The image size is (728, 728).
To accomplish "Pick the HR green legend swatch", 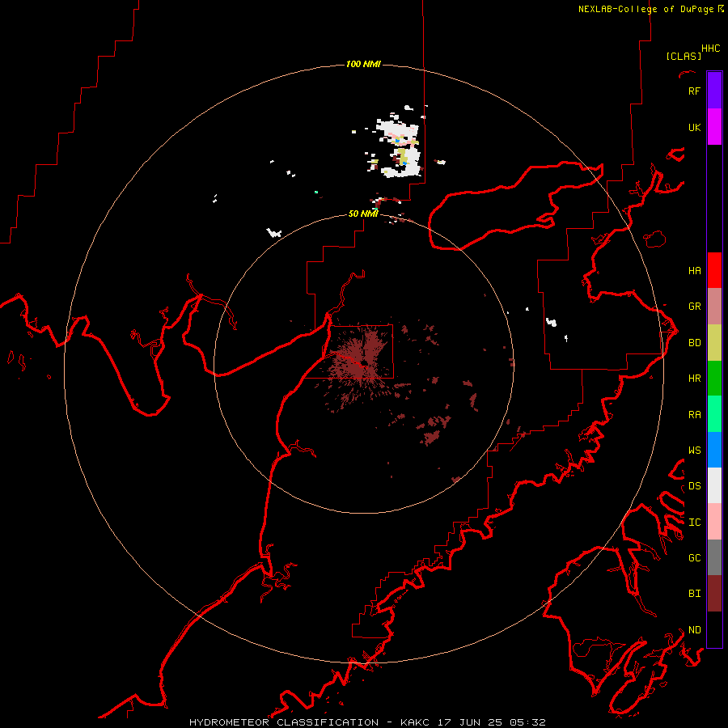I will click(x=714, y=378).
